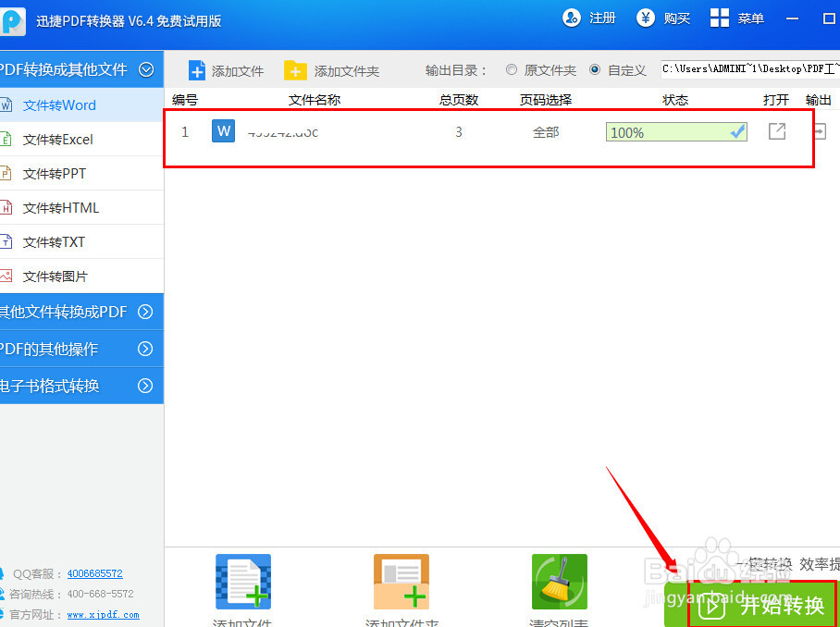Viewport: 840px width, 627px height.
Task: Click the 输出 folder icon in row 1
Action: 820,131
